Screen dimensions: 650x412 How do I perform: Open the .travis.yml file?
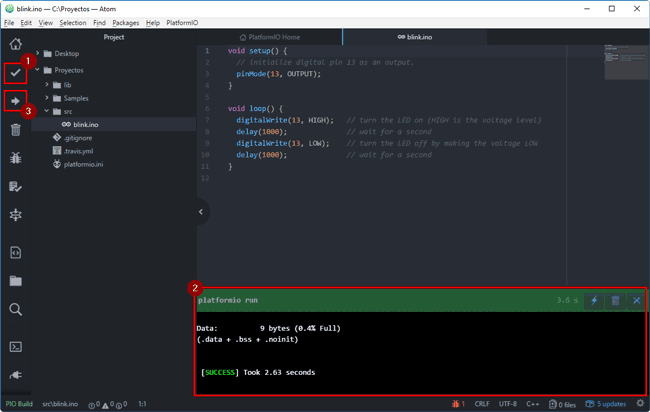click(x=78, y=151)
